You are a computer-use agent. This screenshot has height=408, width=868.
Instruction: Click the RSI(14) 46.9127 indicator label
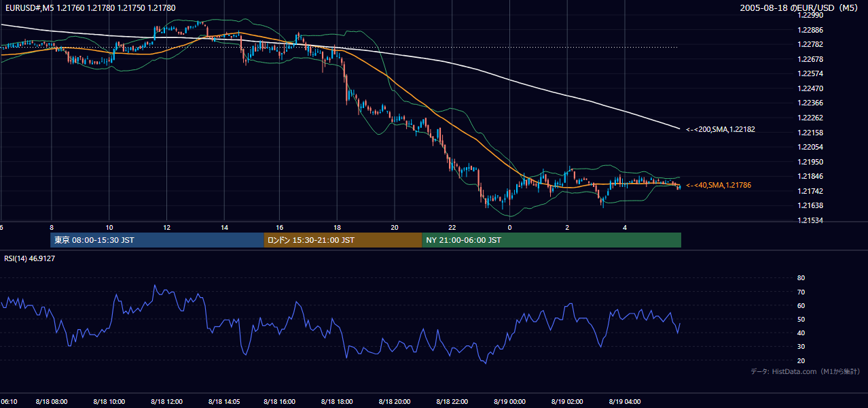tap(29, 258)
